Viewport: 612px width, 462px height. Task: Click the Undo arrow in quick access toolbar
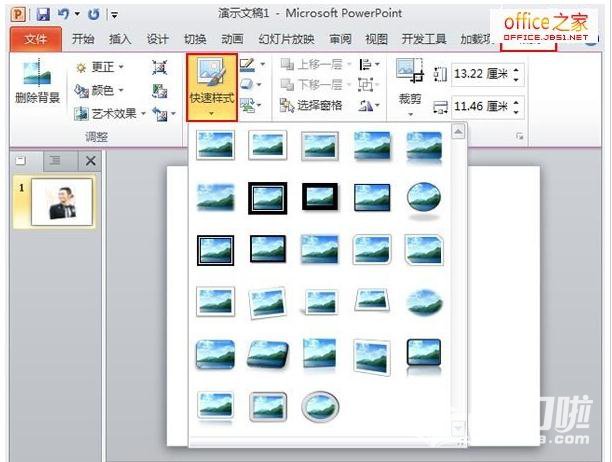[63, 15]
